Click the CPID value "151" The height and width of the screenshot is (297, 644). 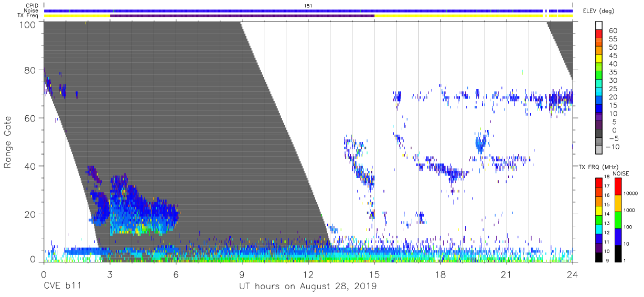pyautogui.click(x=308, y=6)
